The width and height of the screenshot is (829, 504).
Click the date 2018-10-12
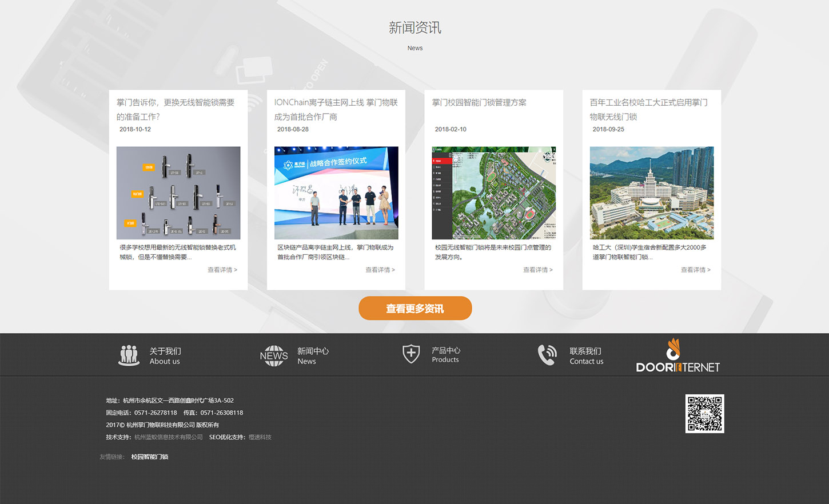[x=135, y=129]
